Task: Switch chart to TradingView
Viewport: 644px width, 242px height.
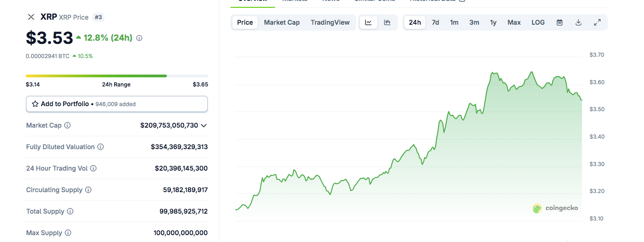Action: point(330,22)
